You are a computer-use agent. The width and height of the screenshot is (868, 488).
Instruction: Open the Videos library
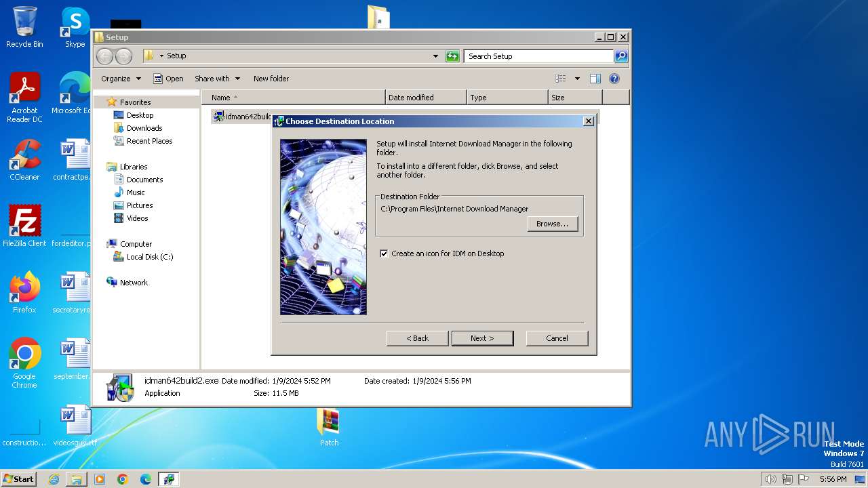[137, 218]
